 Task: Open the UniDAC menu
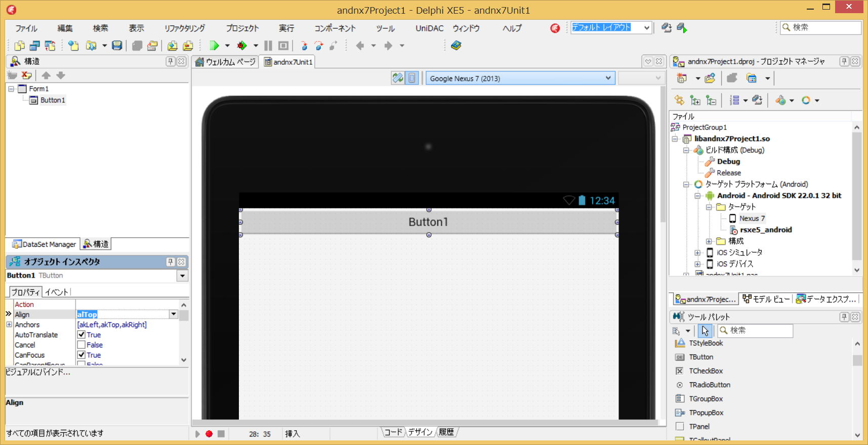coord(430,28)
